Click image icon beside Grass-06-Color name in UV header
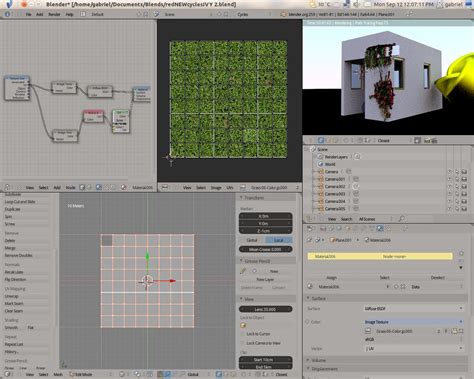The image size is (474, 379). pos(243,188)
